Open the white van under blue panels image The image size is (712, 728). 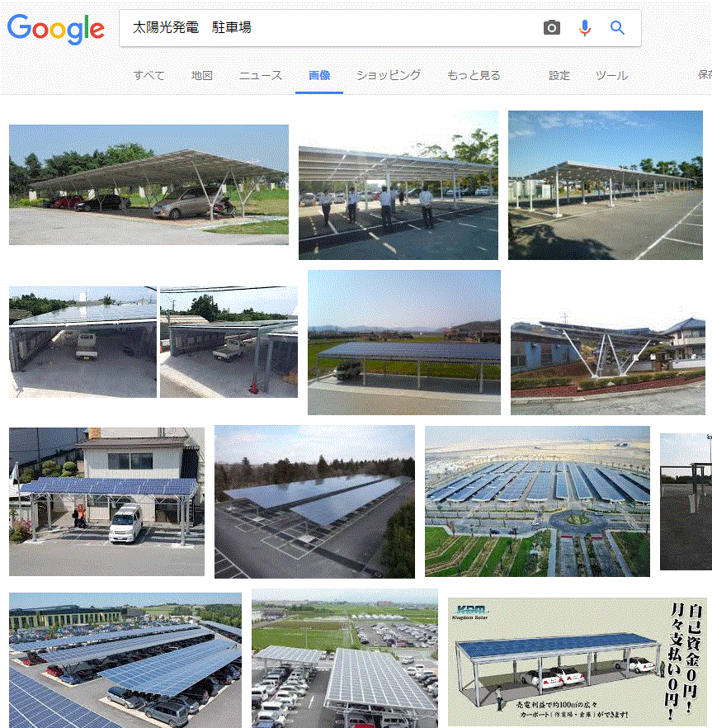(106, 502)
